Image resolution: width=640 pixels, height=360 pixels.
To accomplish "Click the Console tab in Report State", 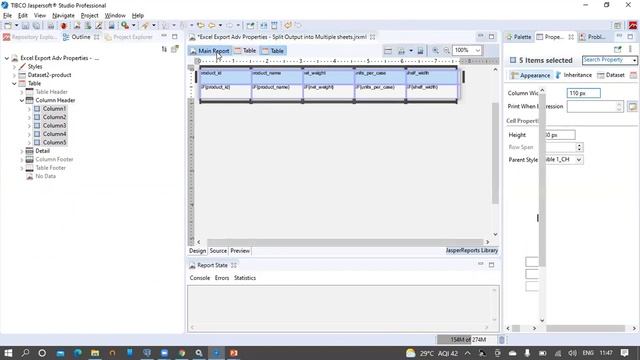I will (200, 278).
